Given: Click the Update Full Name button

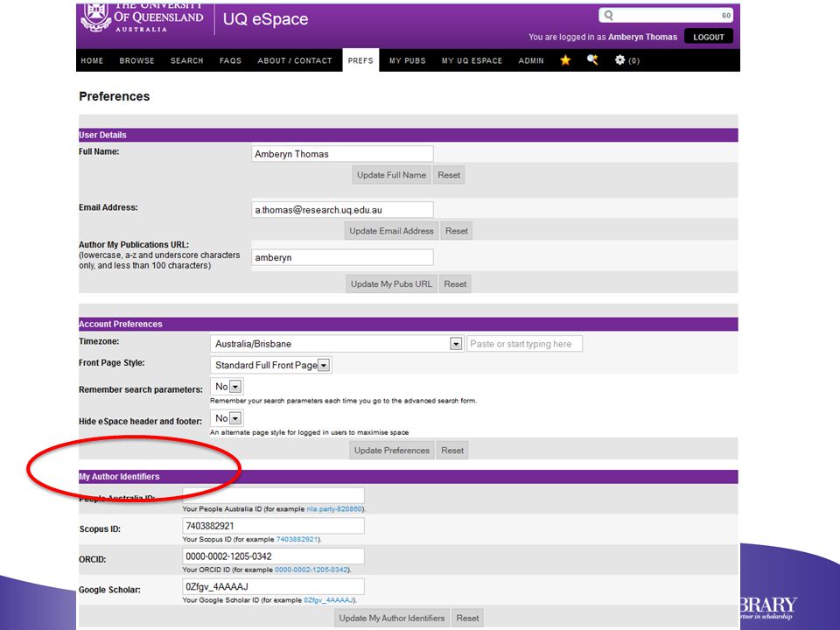Looking at the screenshot, I should coord(392,175).
